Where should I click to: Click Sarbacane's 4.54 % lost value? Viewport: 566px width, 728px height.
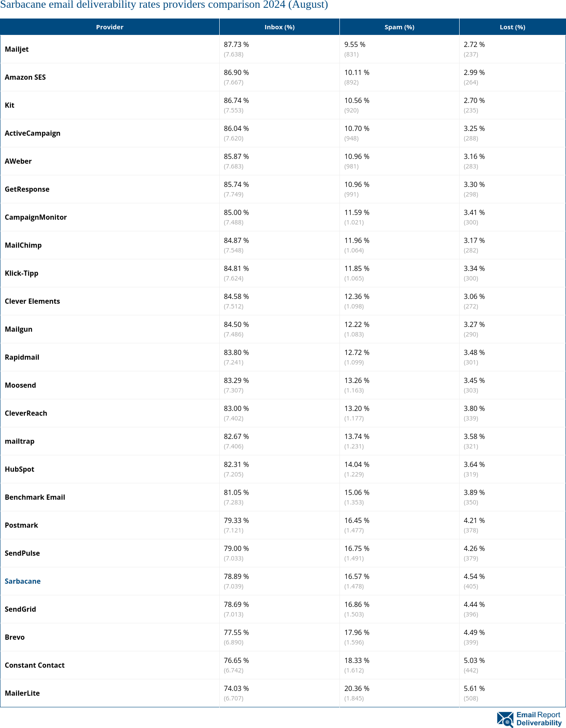click(x=474, y=576)
